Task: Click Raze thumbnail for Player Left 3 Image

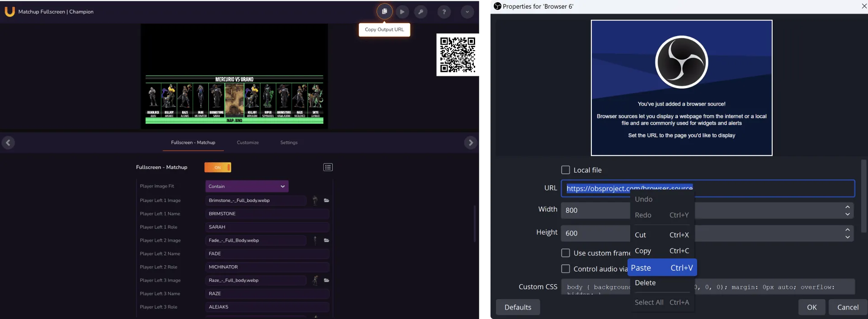Action: [x=315, y=280]
